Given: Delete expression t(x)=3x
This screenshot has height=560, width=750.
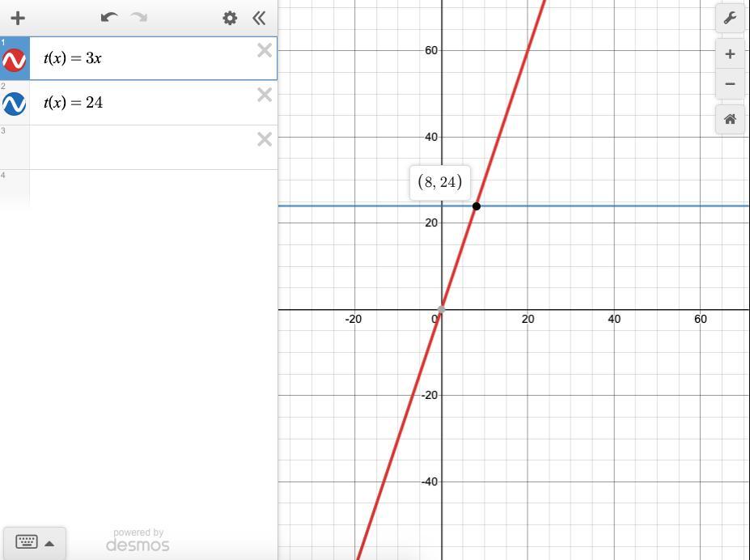Looking at the screenshot, I should click(265, 50).
